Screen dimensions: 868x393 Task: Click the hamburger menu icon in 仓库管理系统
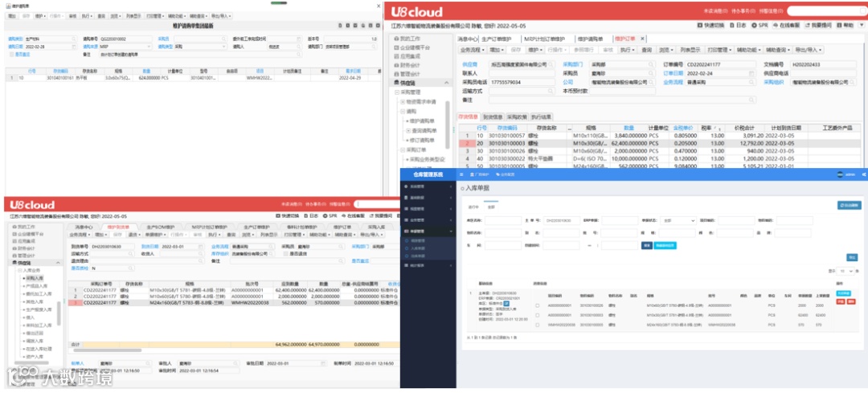pyautogui.click(x=461, y=174)
